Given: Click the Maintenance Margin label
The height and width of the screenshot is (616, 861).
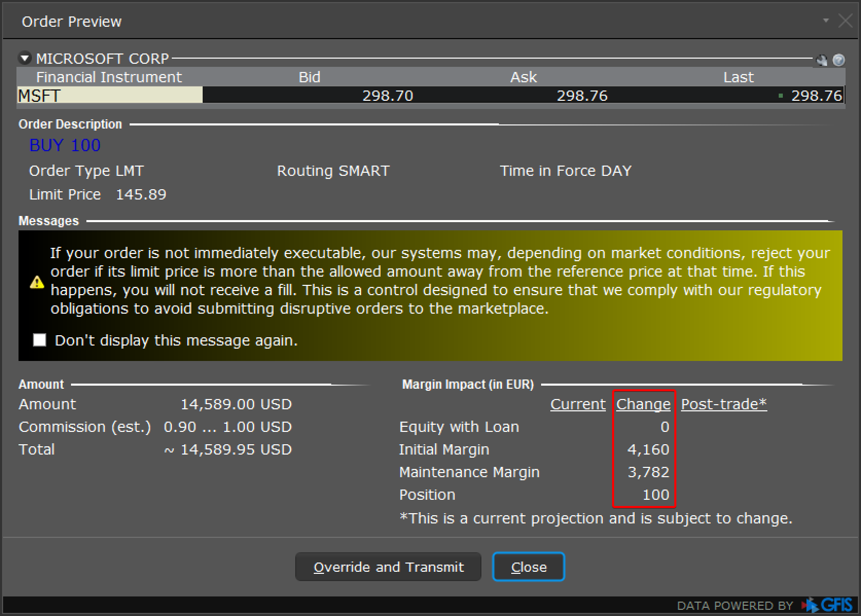Looking at the screenshot, I should (470, 472).
